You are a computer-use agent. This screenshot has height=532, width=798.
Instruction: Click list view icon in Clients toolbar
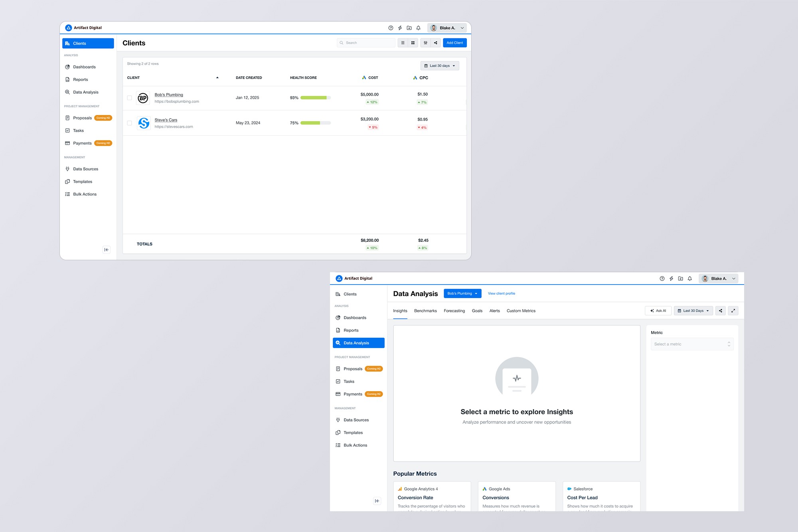[403, 43]
